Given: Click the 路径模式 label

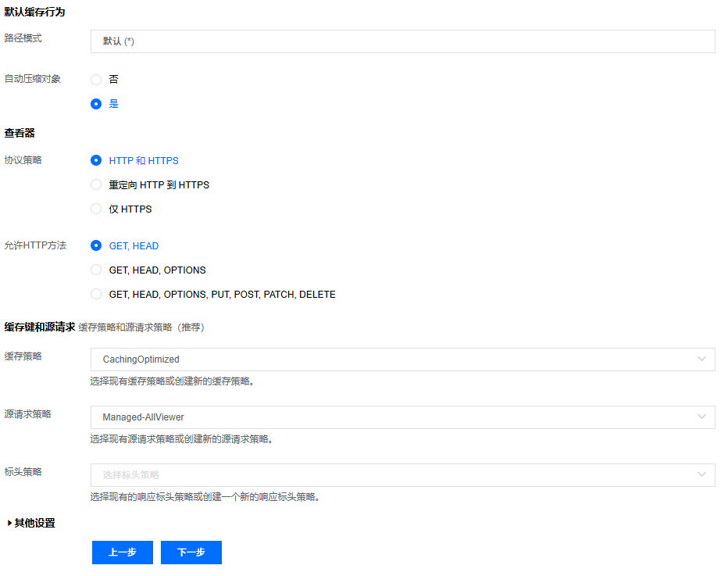Looking at the screenshot, I should [23, 38].
